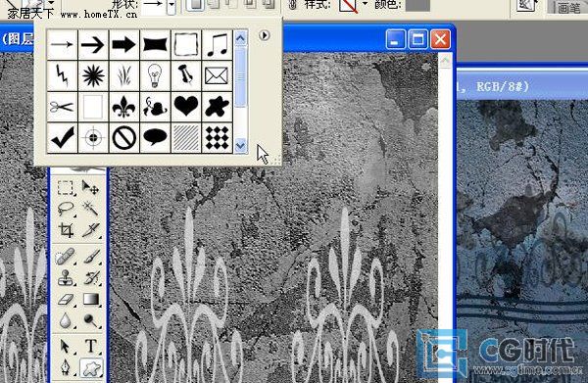Screen dimensions: 588x383
Task: Select the Lasso tool
Action: (x=66, y=209)
